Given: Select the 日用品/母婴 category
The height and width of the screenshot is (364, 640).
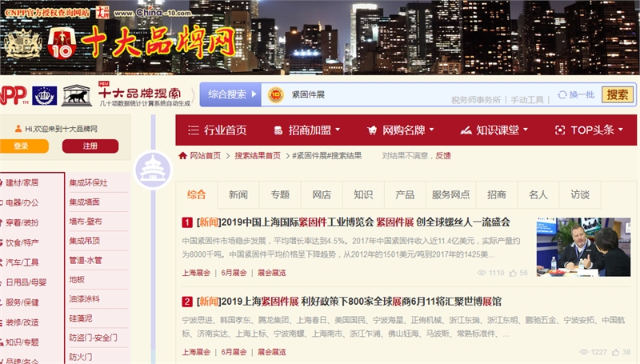Looking at the screenshot, I should pyautogui.click(x=26, y=282).
